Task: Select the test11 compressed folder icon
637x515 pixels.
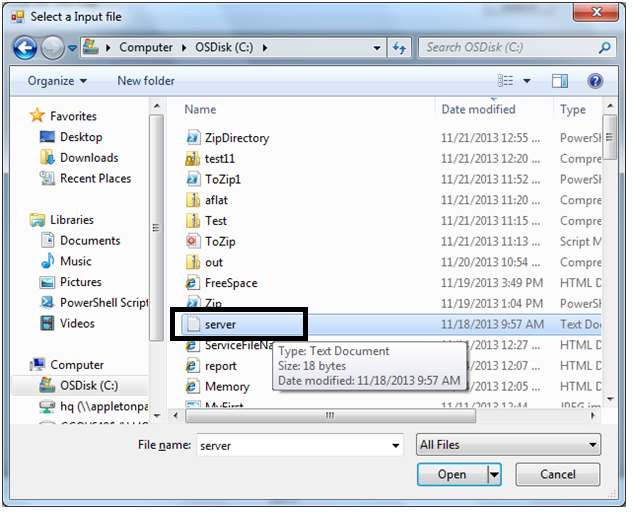Action: [x=194, y=159]
